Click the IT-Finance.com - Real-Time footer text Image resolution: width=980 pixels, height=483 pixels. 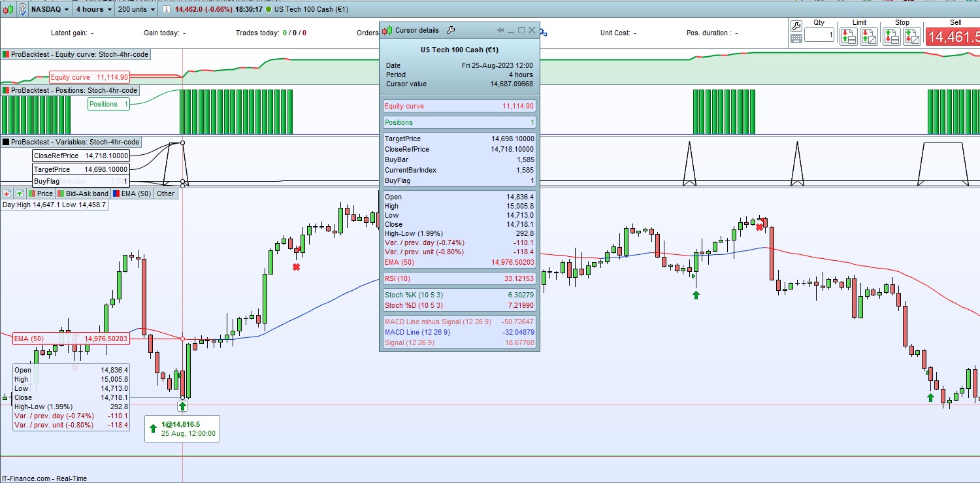[x=44, y=478]
